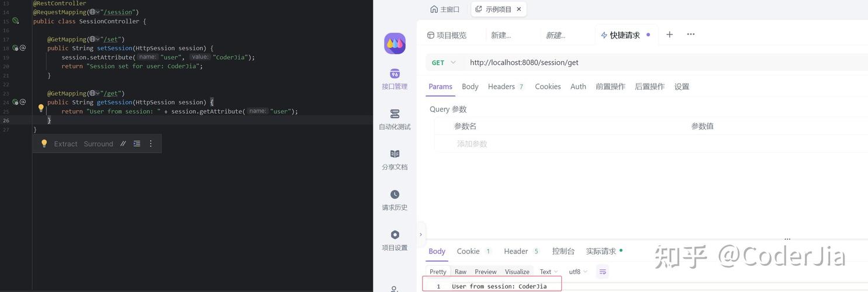Click the response panel ellipsis handle

pyautogui.click(x=787, y=239)
